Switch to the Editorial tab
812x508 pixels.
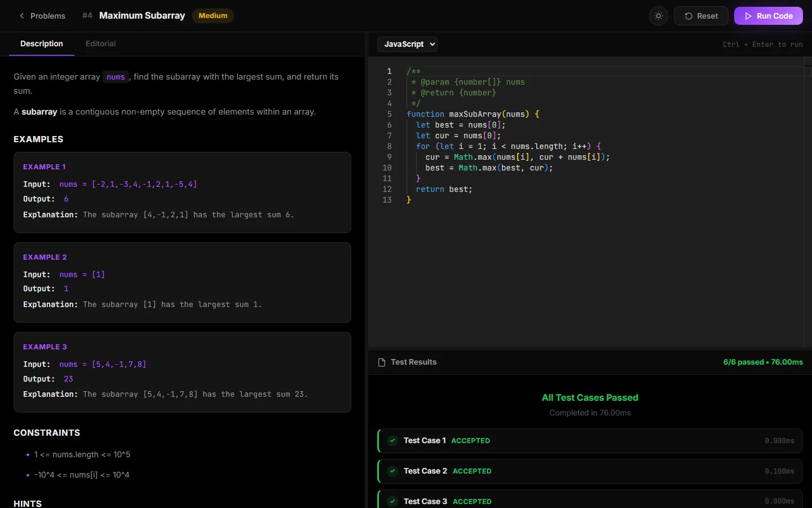click(100, 44)
